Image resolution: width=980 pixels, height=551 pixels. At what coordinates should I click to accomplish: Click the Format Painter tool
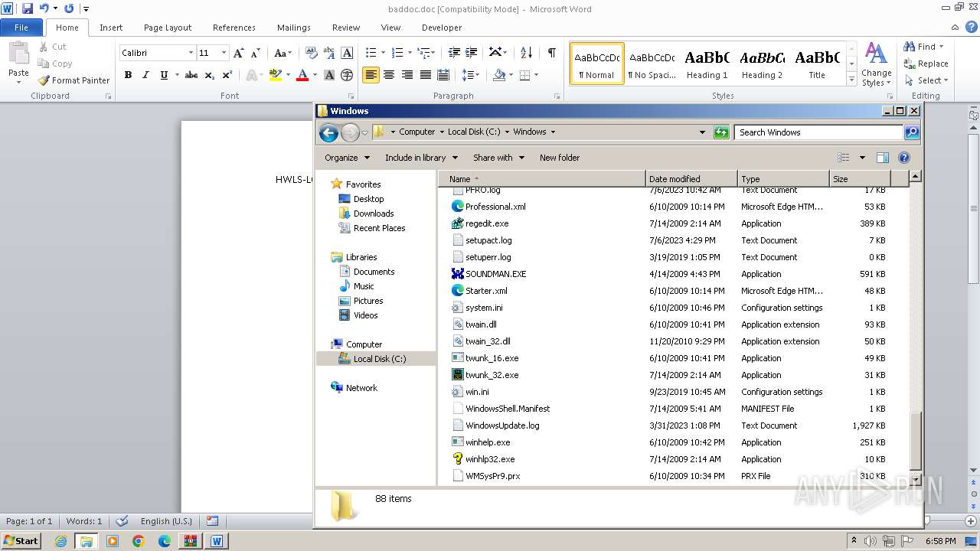tap(74, 80)
